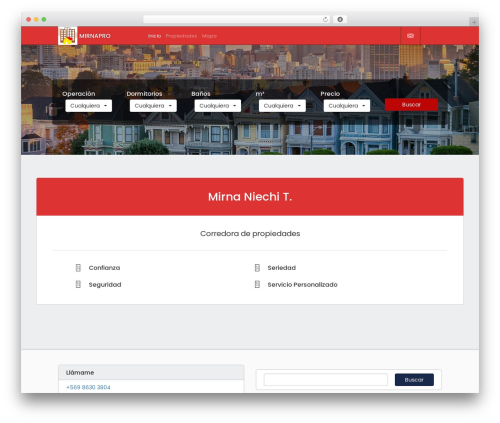Click the Seriedad text
The height and width of the screenshot is (423, 500).
tap(282, 268)
